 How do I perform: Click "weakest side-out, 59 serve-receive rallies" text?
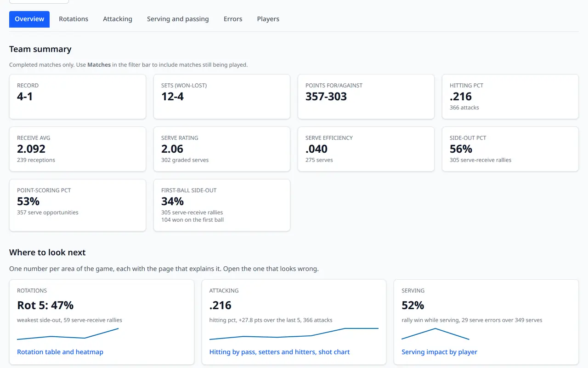[69, 320]
